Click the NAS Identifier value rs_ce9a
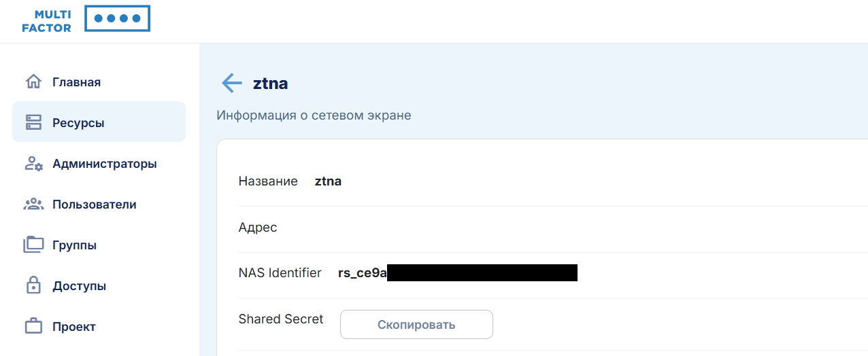The image size is (868, 356). click(363, 273)
